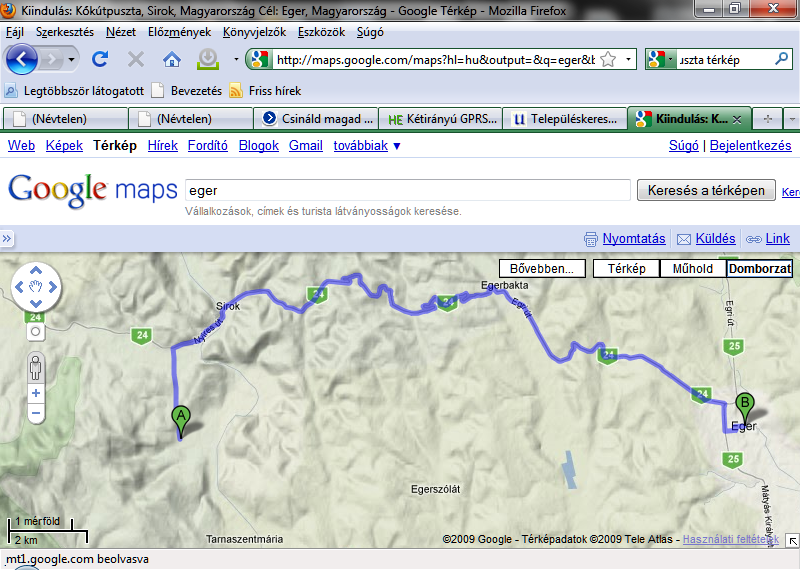This screenshot has width=800, height=570.
Task: Open a new tab with the plus button
Action: tap(767, 119)
